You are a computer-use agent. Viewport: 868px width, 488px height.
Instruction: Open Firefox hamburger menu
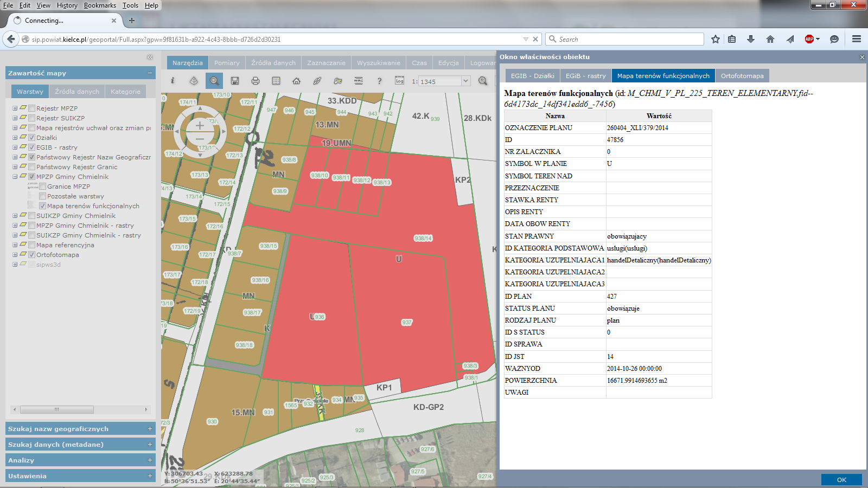[x=857, y=39]
